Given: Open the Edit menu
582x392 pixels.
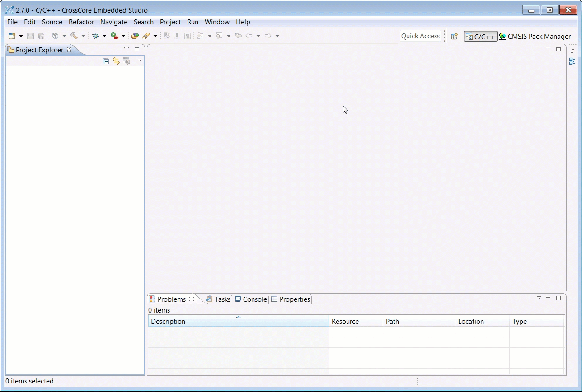Looking at the screenshot, I should [x=30, y=22].
